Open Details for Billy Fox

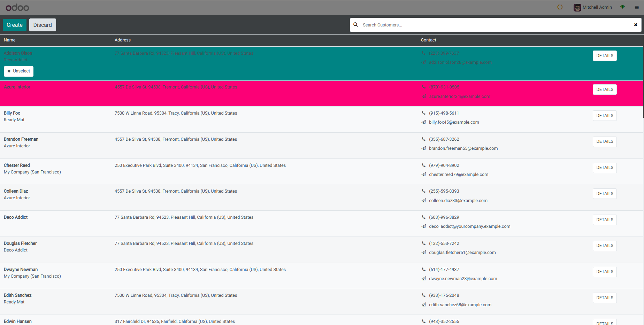point(605,116)
